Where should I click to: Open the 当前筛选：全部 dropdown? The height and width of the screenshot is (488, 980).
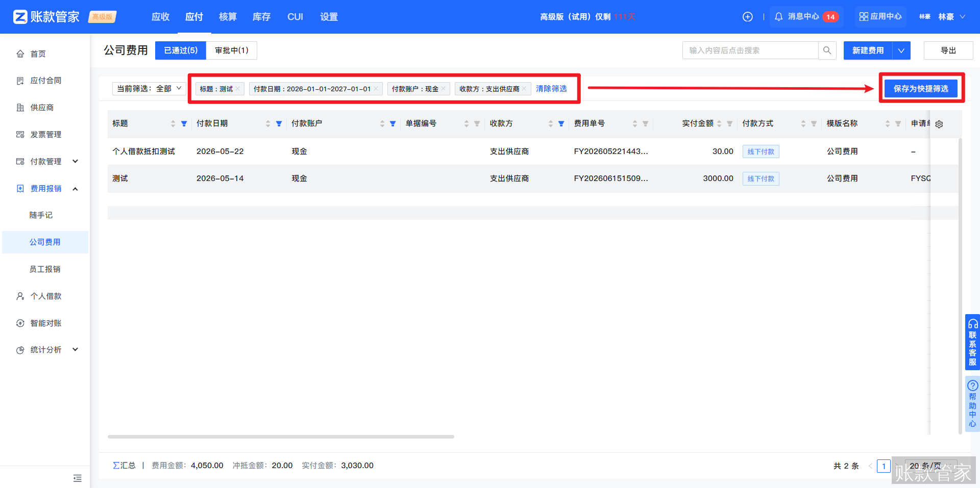click(x=149, y=89)
